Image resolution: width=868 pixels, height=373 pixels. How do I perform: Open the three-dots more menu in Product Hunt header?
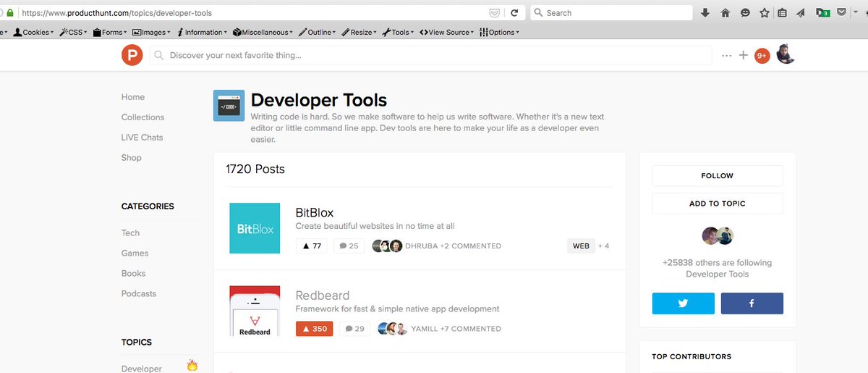(726, 55)
